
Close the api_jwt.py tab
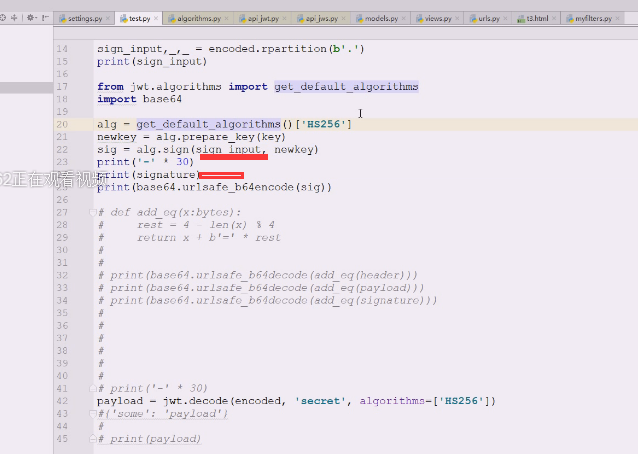[x=284, y=18]
